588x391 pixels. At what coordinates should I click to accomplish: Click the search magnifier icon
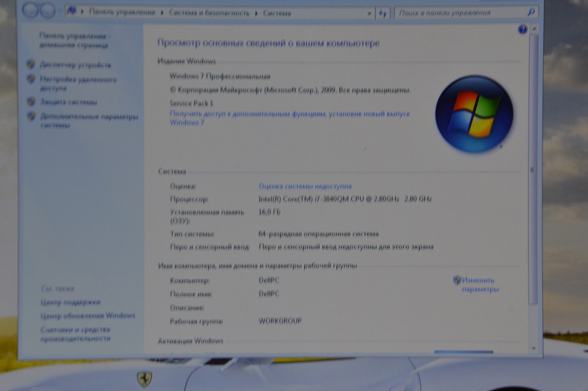click(x=531, y=12)
